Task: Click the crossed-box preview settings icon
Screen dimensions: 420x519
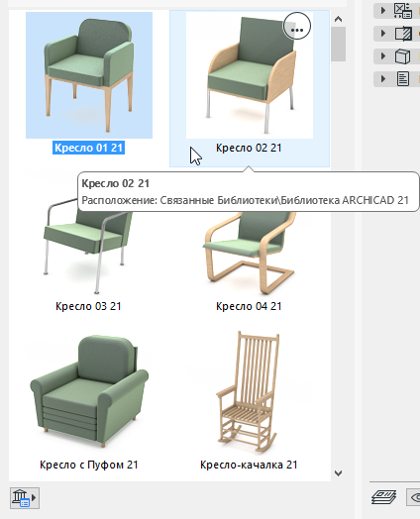Action: pos(403,10)
